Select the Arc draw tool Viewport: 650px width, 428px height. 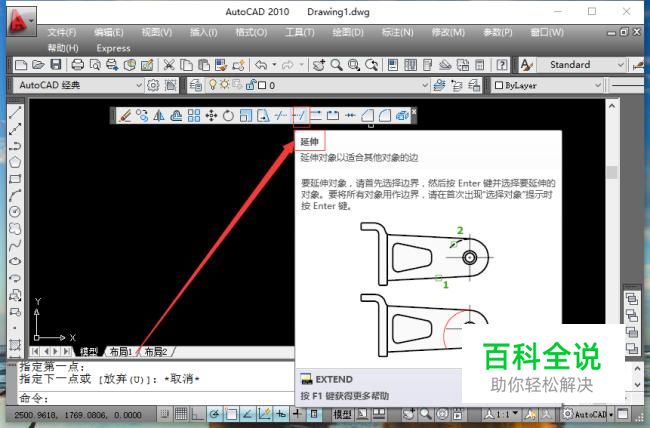pyautogui.click(x=15, y=195)
